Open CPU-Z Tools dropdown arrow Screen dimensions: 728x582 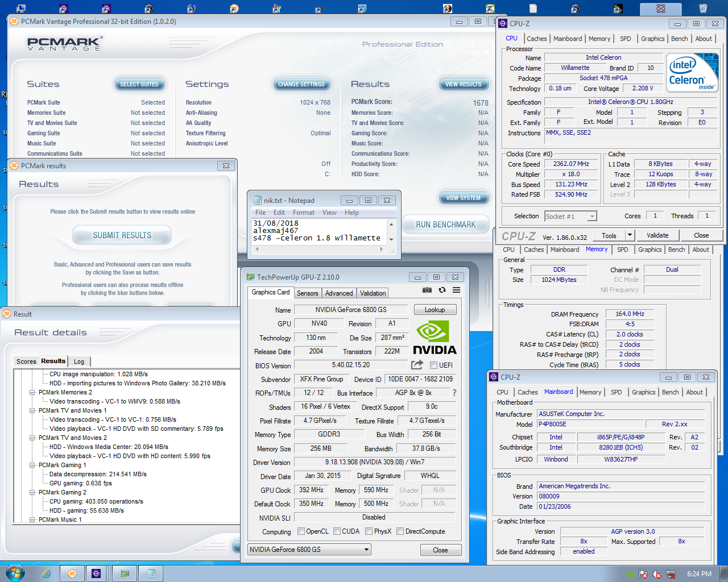(630, 235)
